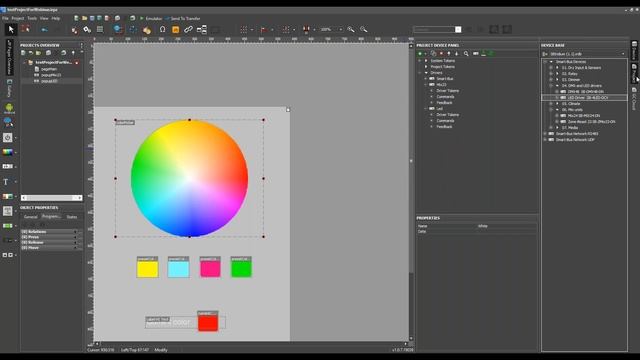Click Projects Overview horizontal scrollbar
The width and height of the screenshot is (640, 360).
coord(51,198)
